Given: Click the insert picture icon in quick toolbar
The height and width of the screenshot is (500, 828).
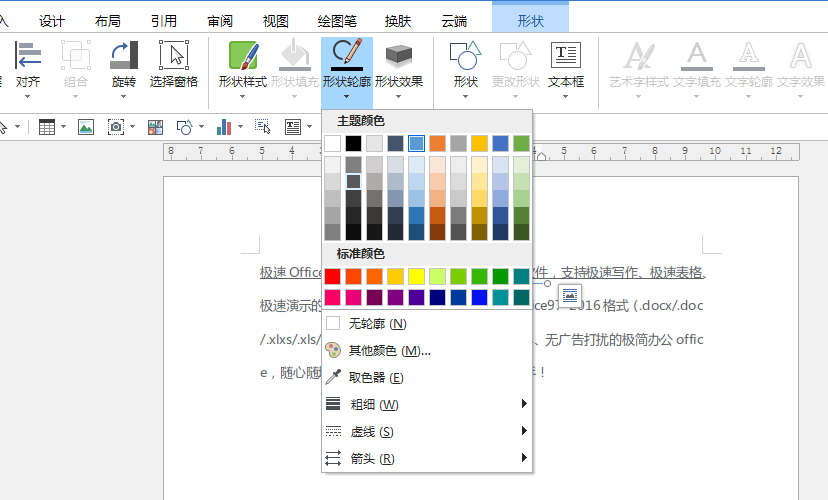Looking at the screenshot, I should [86, 127].
